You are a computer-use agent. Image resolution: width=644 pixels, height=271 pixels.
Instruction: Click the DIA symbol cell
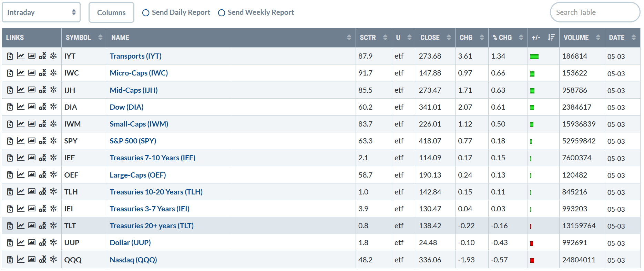click(84, 107)
